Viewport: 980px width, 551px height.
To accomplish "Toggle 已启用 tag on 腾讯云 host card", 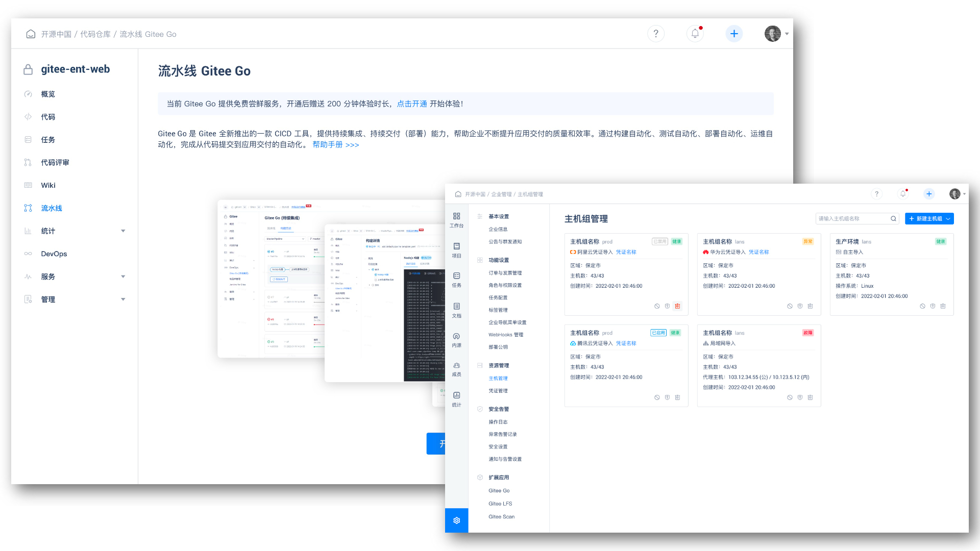I will (658, 333).
